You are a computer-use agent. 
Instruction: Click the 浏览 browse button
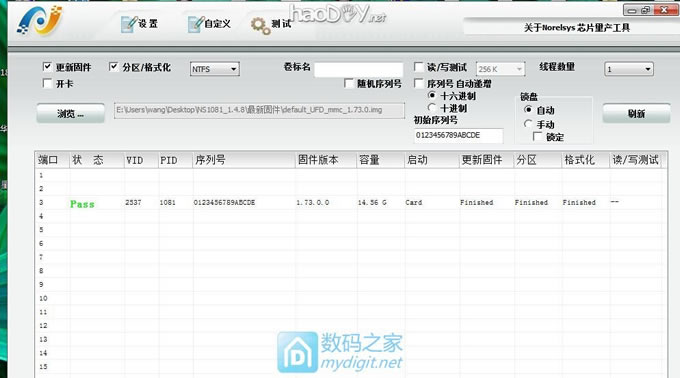(x=70, y=114)
